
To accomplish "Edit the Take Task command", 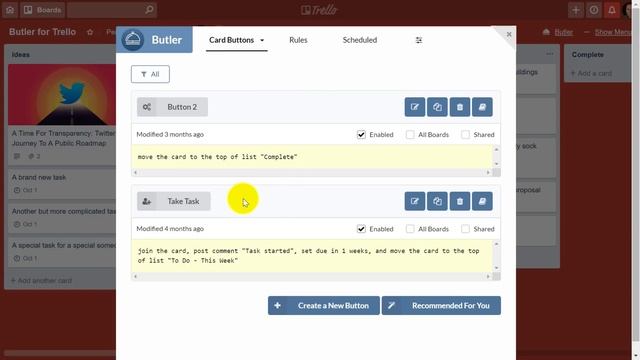I will click(415, 201).
